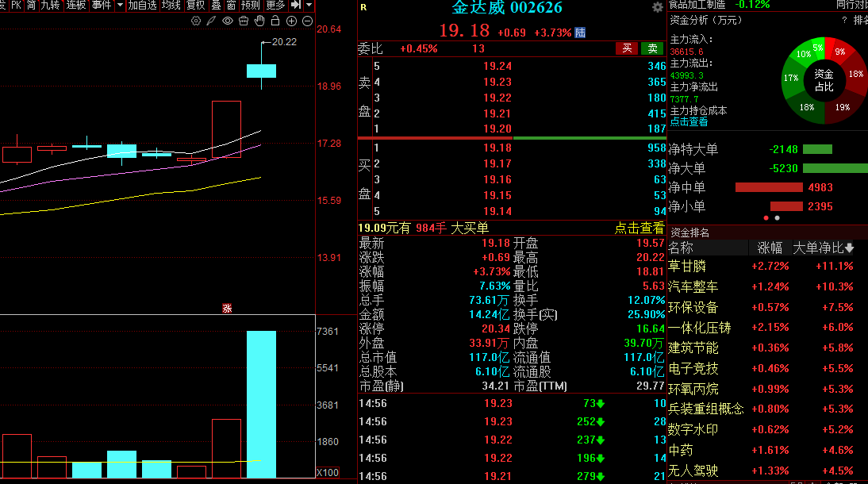Click the tall cyan volume bar
Image resolution: width=868 pixels, height=484 pixels.
(x=261, y=404)
